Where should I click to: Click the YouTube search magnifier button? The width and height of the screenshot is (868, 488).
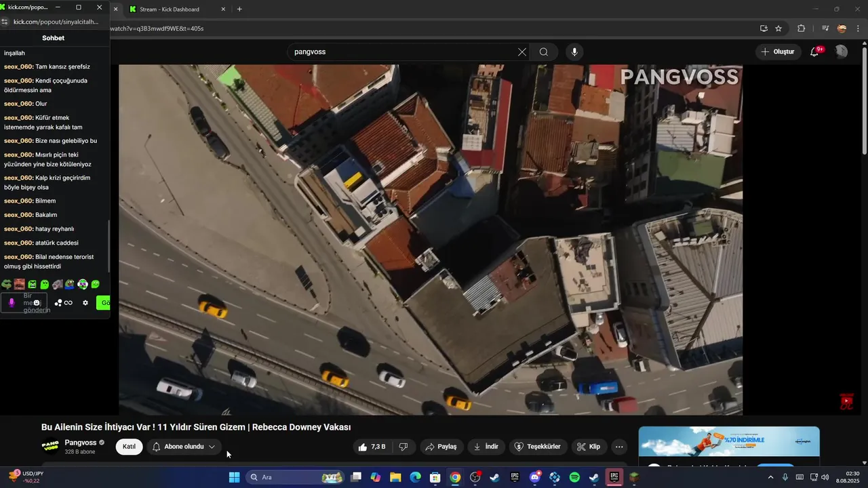pos(544,52)
